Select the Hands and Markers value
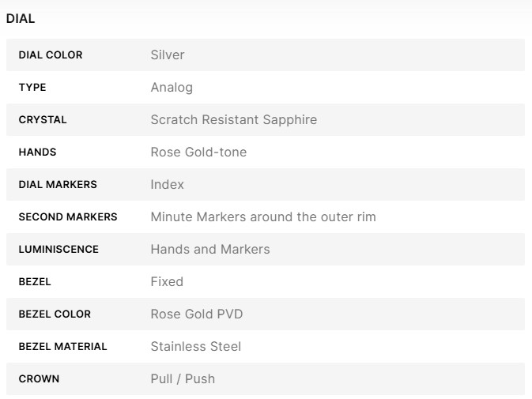This screenshot has height=399, width=532. pos(210,250)
